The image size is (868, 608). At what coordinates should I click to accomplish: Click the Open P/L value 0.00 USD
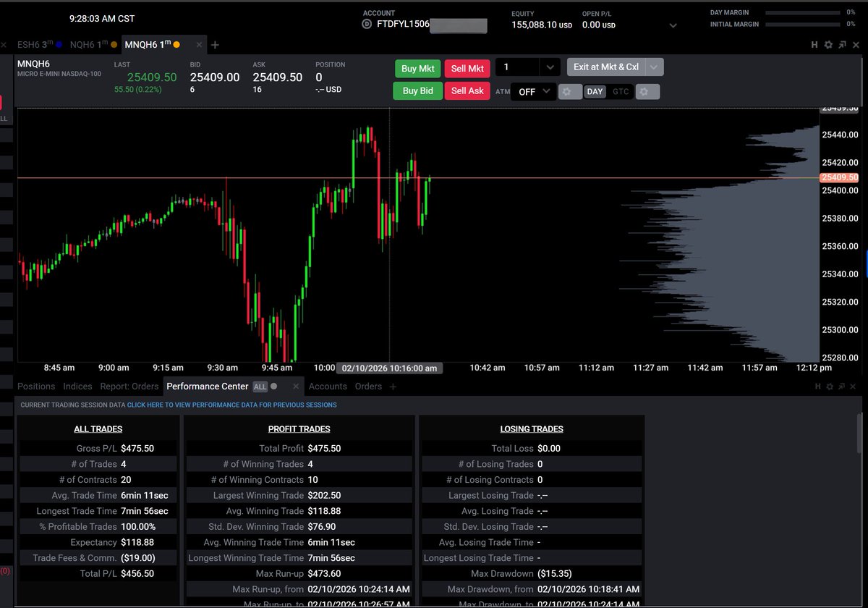pyautogui.click(x=599, y=25)
